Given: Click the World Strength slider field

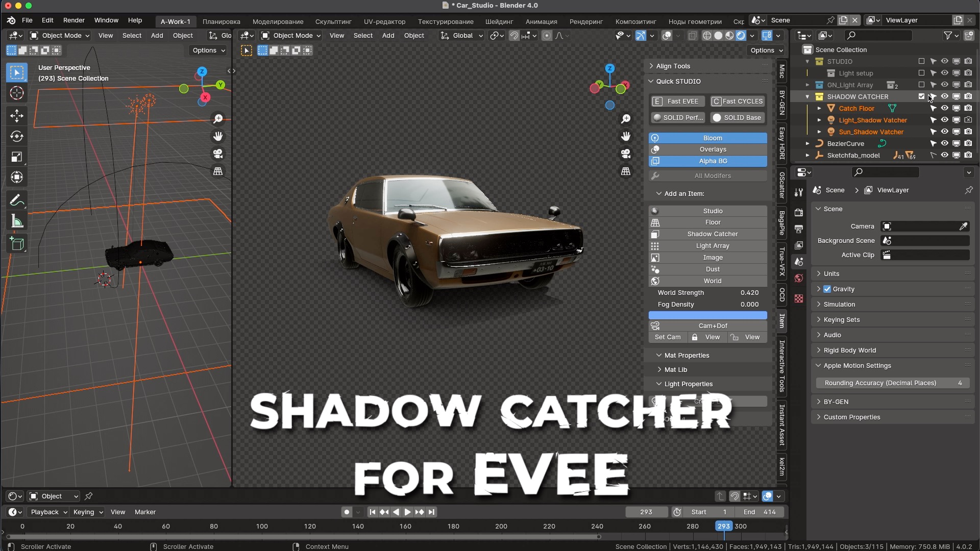Looking at the screenshot, I should [x=707, y=293].
